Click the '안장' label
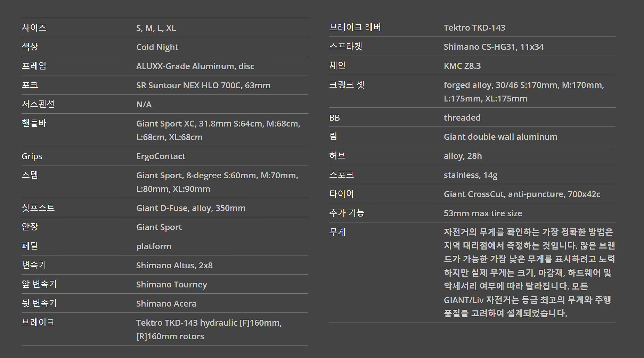This screenshot has height=358, width=644. (30, 227)
